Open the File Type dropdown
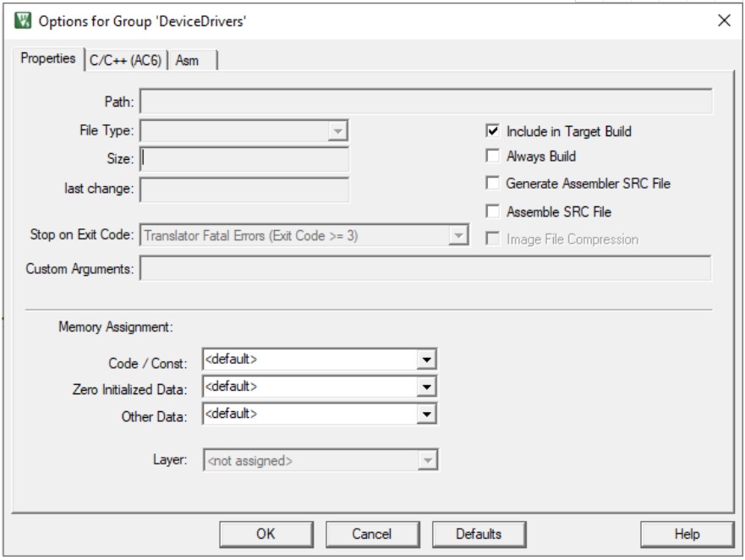 point(244,131)
